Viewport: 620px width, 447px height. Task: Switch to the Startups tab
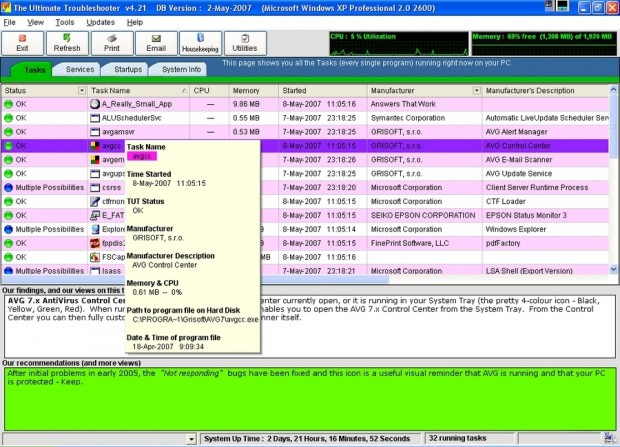[x=128, y=69]
